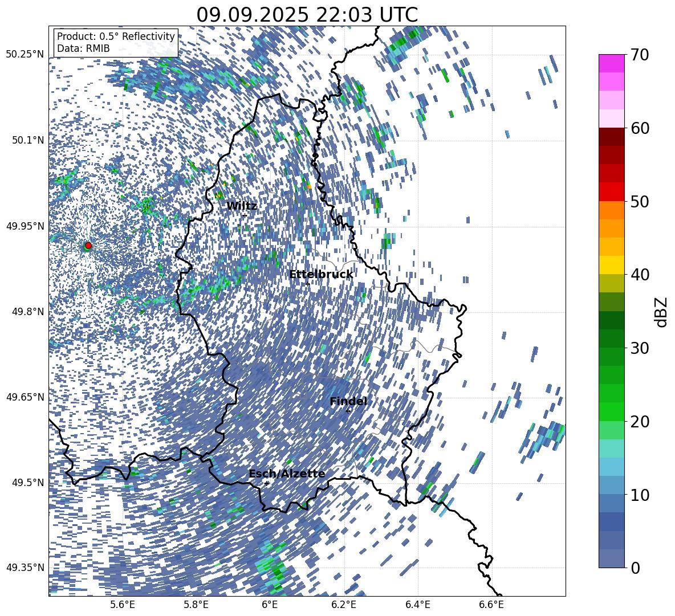
Task: Pick the slate blue swatch at 0 dBZ
Action: coord(611,558)
